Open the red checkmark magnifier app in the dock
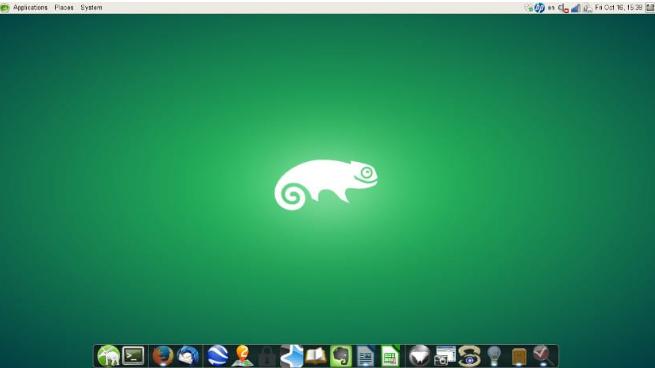The width and height of the screenshot is (655, 368). click(543, 356)
